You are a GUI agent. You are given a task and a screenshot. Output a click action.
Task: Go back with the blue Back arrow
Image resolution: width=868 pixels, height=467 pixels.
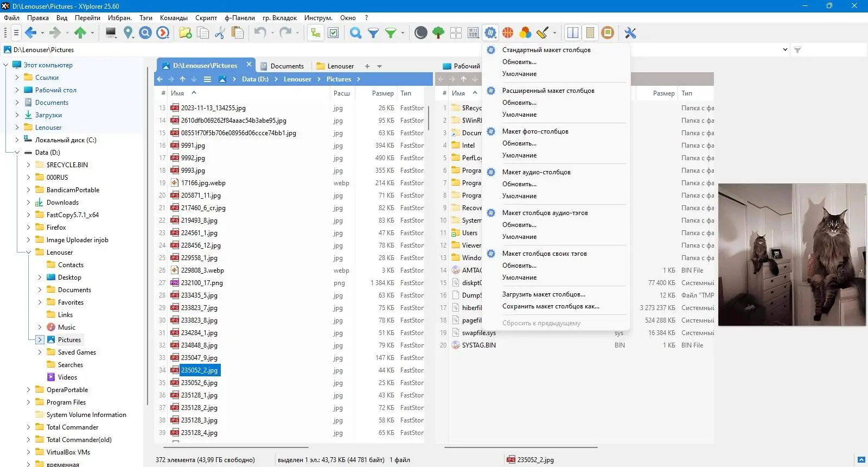pyautogui.click(x=31, y=33)
